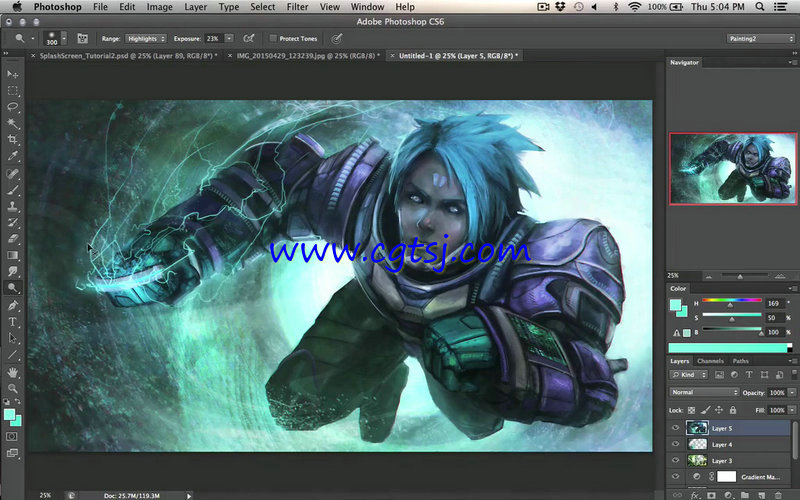Select the Path Selection tool

tap(12, 338)
